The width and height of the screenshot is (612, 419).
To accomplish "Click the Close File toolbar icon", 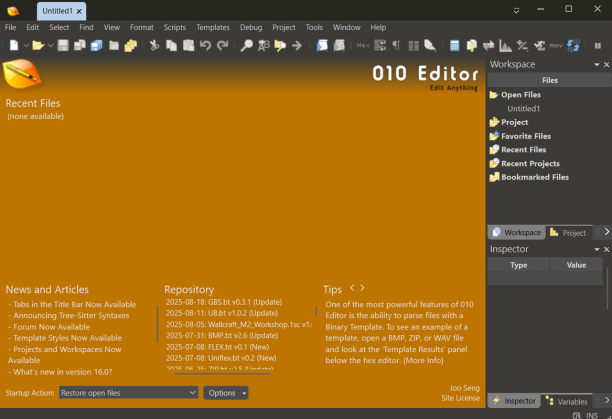I will point(114,46).
